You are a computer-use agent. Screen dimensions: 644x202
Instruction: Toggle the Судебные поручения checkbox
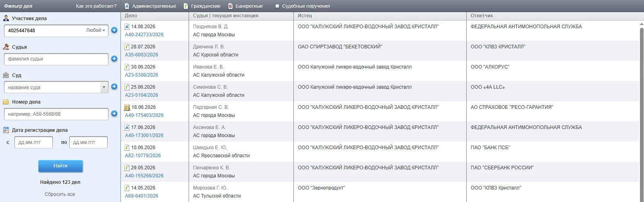(277, 6)
